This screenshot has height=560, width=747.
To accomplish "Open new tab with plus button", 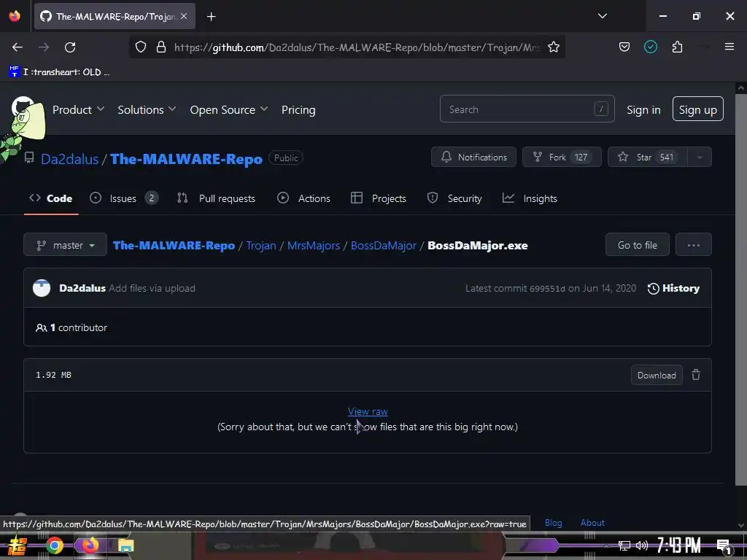I will coord(211,17).
